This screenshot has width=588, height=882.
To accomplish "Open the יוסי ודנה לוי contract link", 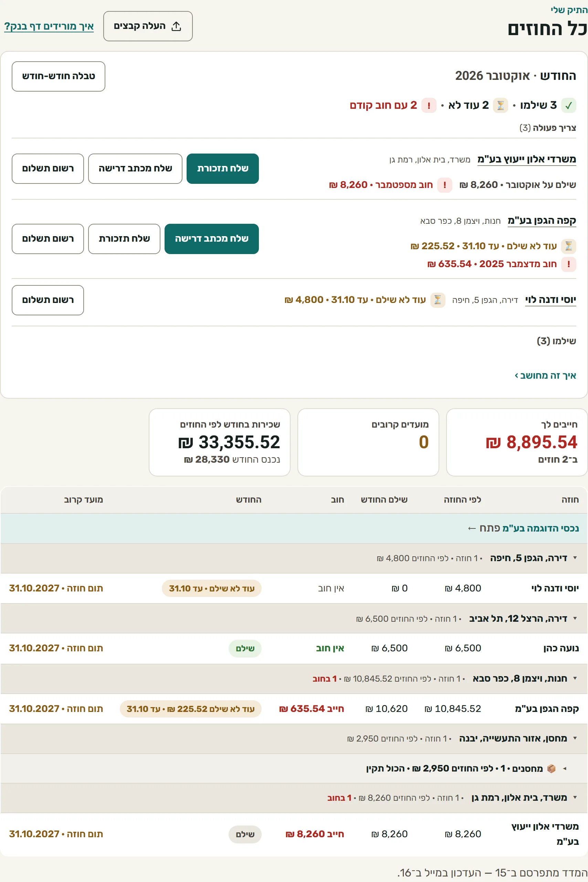I will (x=550, y=300).
